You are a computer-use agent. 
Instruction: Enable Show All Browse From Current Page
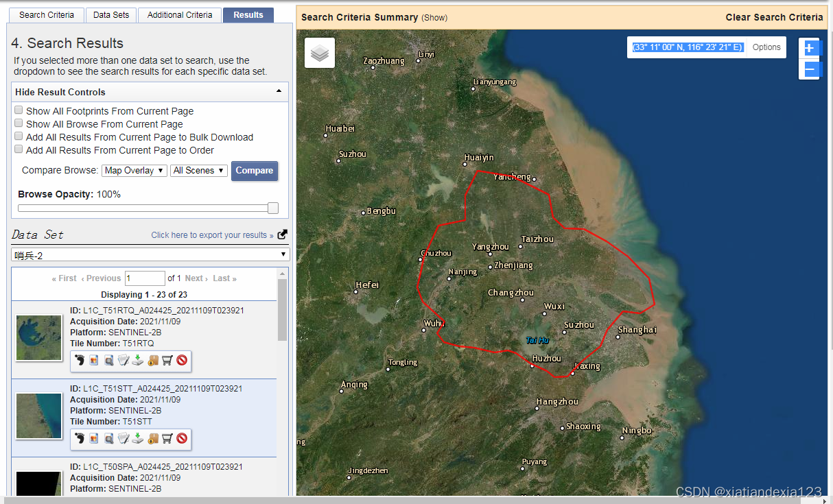click(19, 123)
